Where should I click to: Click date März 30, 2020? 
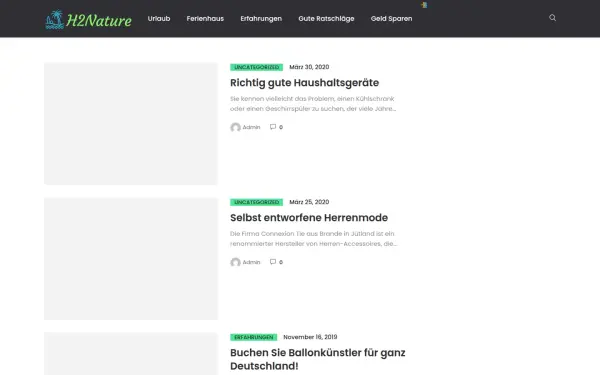point(309,67)
